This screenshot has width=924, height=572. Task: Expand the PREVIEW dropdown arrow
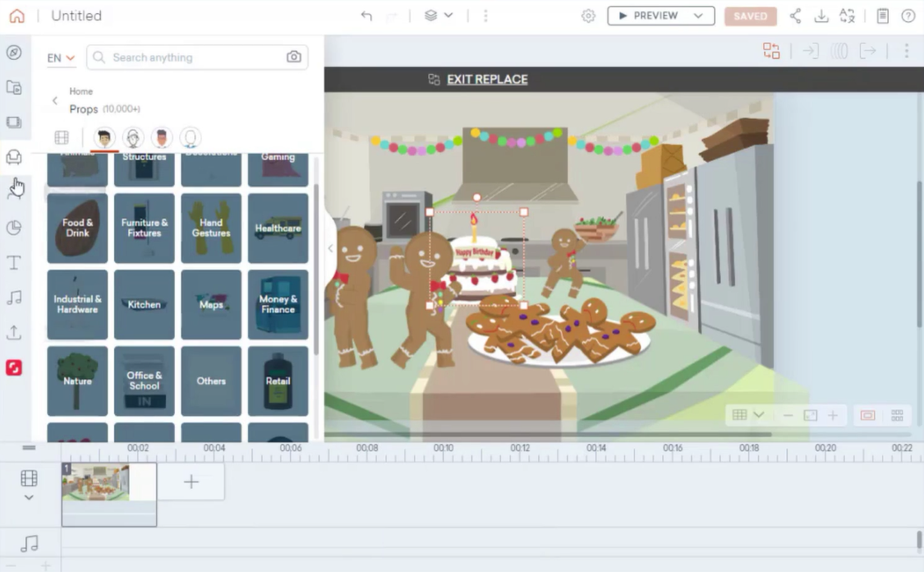tap(699, 16)
